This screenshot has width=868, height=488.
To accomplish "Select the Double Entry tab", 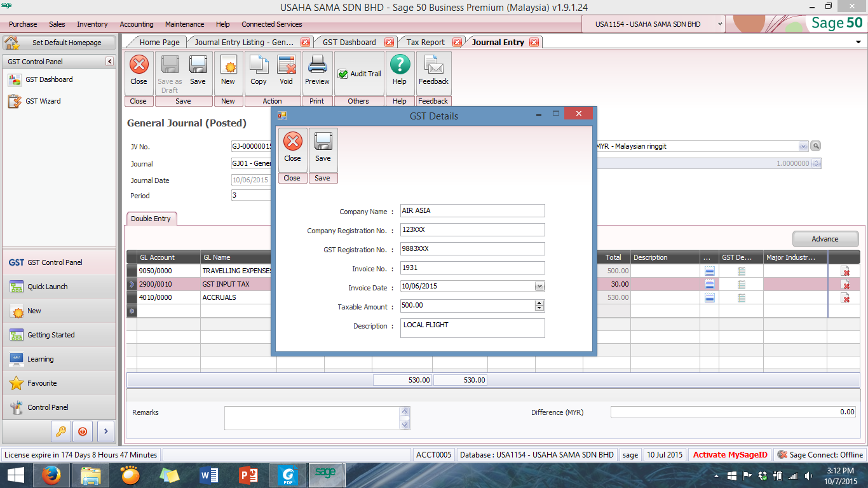I will pyautogui.click(x=151, y=219).
